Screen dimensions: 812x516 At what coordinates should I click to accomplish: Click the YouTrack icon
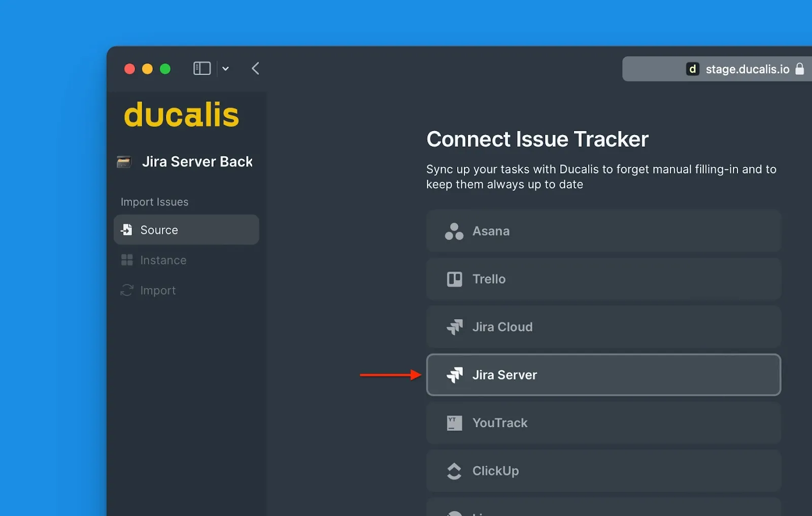click(453, 423)
